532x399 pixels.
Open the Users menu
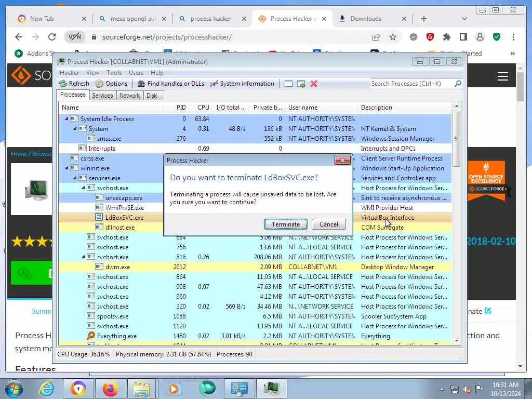[x=136, y=73]
